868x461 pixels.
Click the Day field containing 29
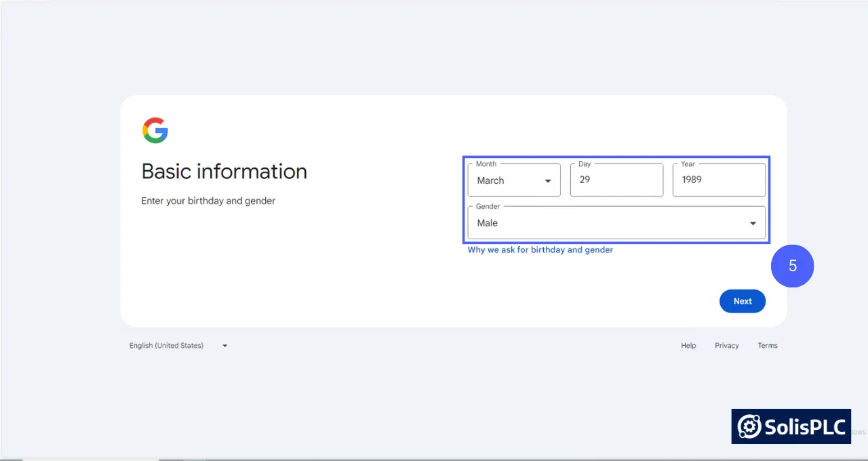tap(616, 180)
